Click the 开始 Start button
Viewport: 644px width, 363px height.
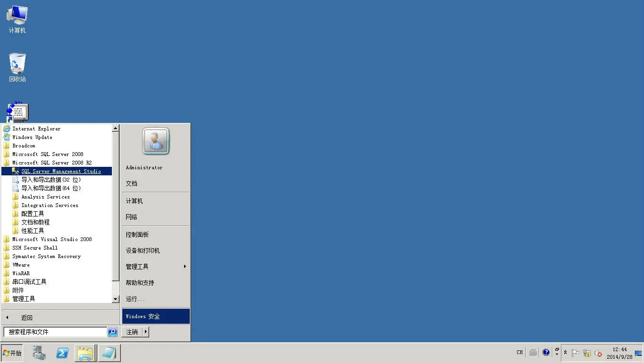click(x=12, y=353)
